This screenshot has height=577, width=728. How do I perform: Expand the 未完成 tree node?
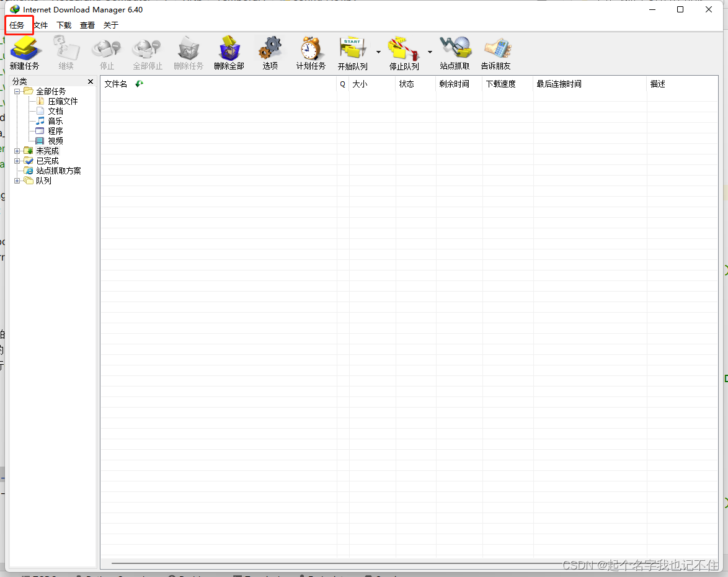click(x=17, y=151)
